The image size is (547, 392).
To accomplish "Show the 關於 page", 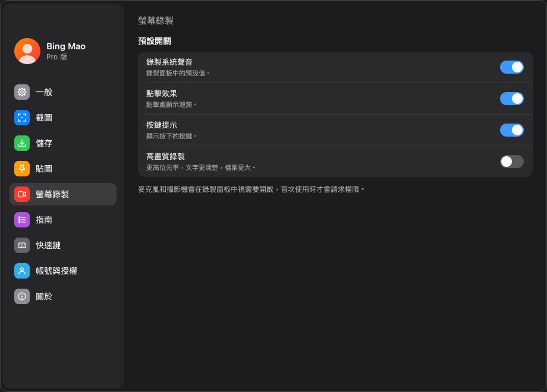I will [x=63, y=296].
